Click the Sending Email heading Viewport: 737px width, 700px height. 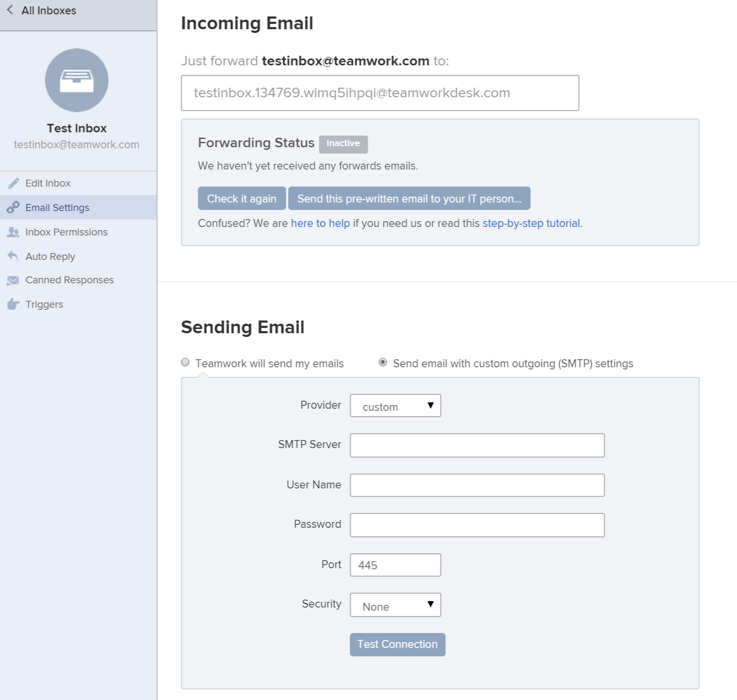pyautogui.click(x=243, y=327)
